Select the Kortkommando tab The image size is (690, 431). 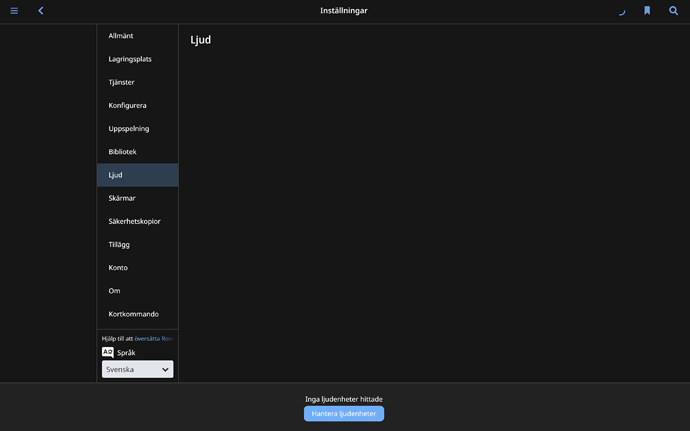pyautogui.click(x=137, y=314)
